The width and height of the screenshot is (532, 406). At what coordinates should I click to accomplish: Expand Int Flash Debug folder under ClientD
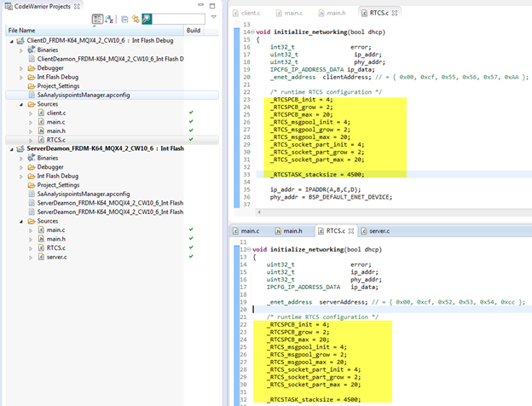(21, 78)
